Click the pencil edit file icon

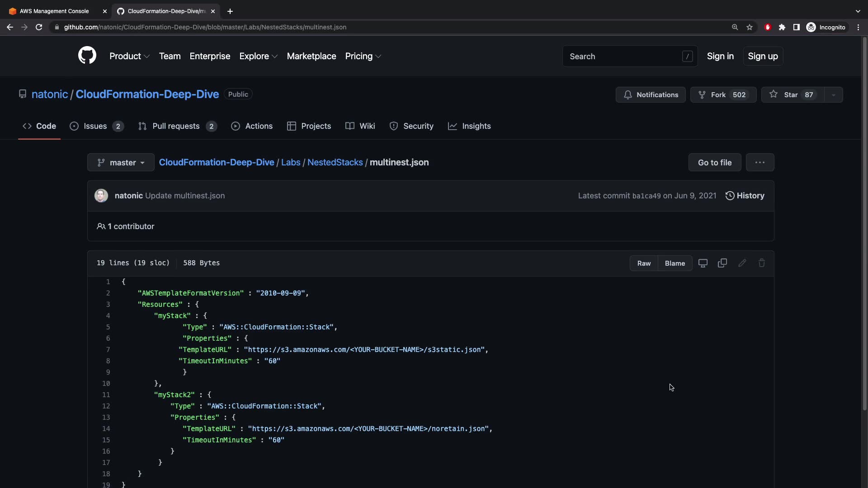pos(742,263)
